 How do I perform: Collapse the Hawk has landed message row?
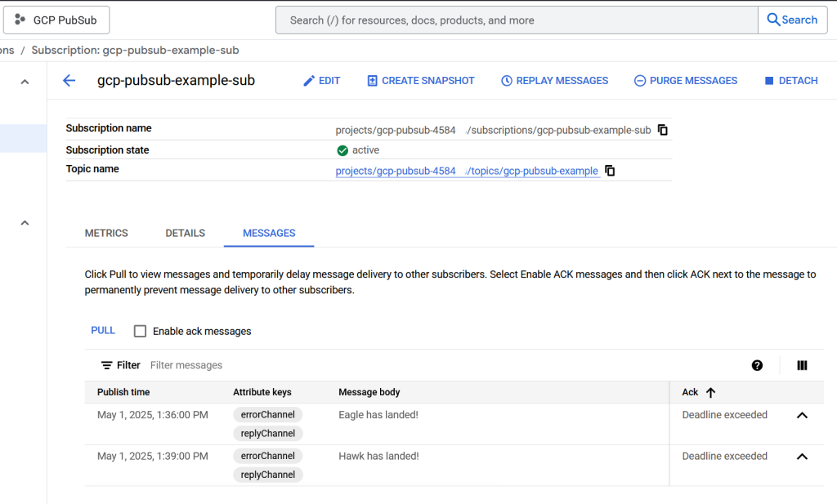tap(802, 457)
